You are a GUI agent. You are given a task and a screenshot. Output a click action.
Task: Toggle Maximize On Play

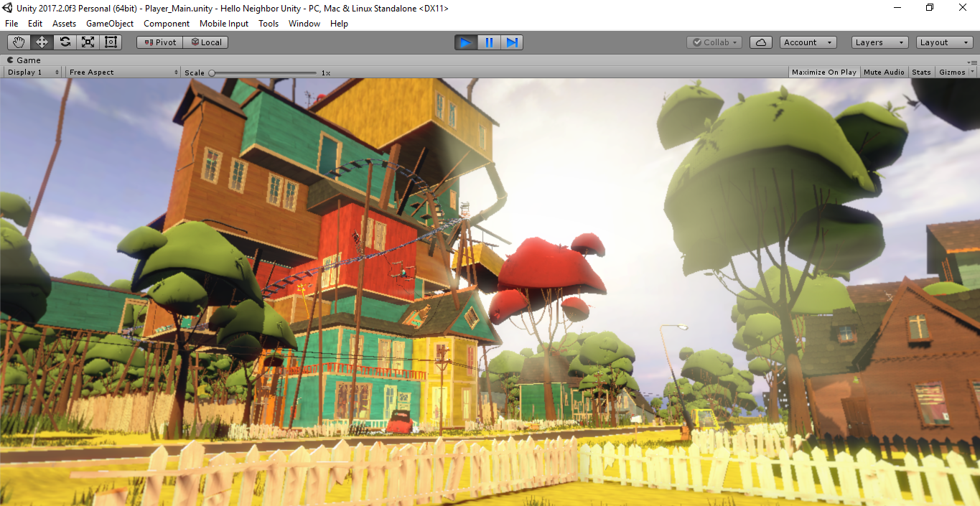(x=823, y=72)
